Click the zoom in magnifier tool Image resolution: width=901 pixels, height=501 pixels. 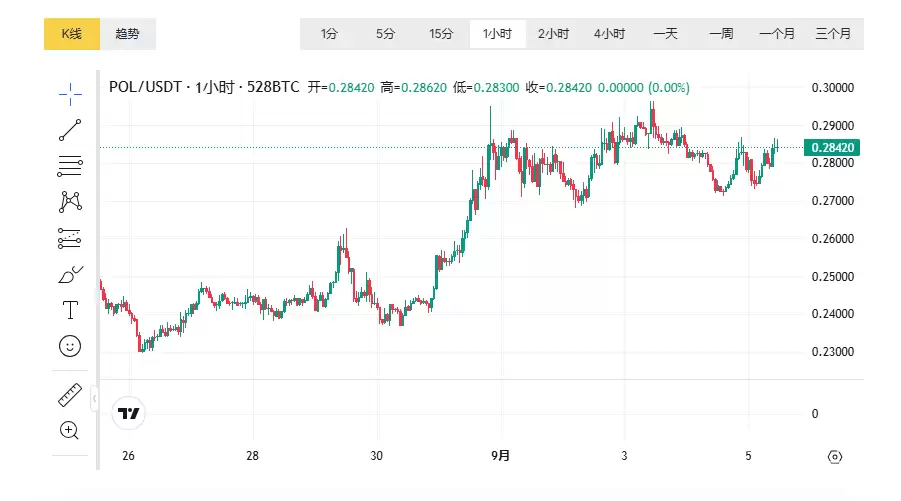tap(70, 431)
